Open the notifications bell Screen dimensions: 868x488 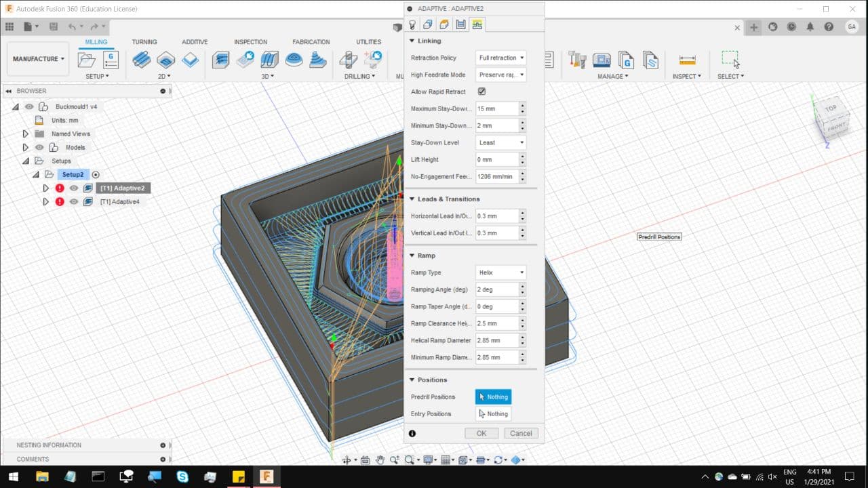(810, 26)
